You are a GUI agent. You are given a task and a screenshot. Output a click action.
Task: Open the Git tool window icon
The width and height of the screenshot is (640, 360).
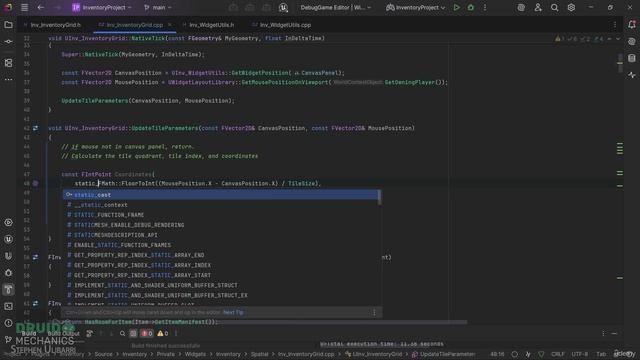coord(8,339)
